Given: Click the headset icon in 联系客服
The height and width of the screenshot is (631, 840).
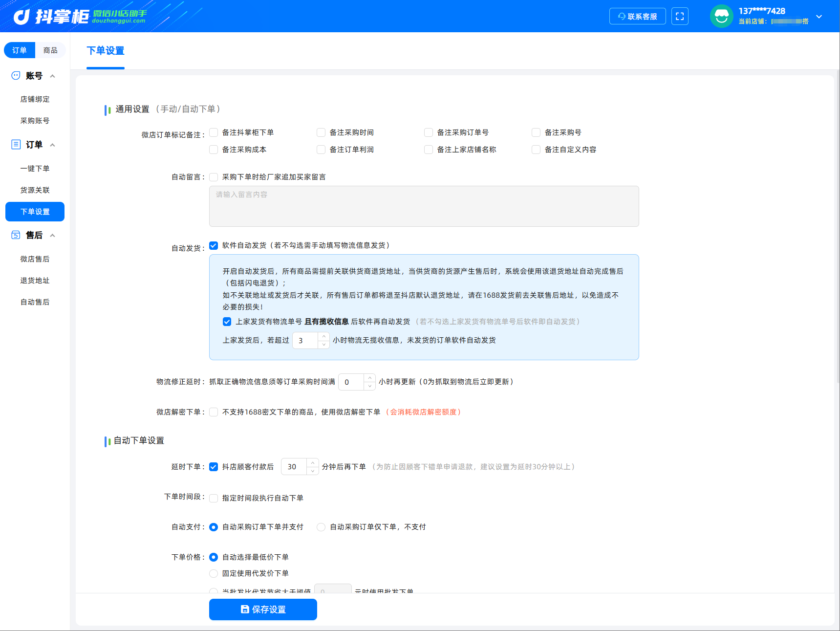Looking at the screenshot, I should [x=622, y=16].
